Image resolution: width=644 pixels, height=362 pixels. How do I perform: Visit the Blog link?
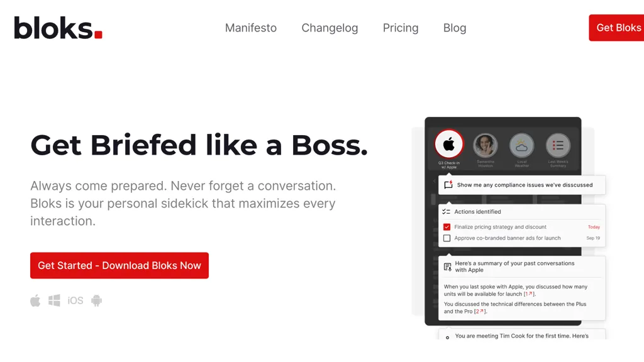tap(455, 28)
